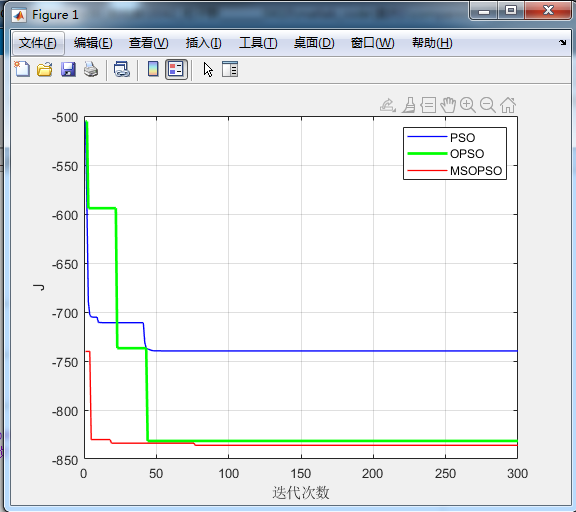Click the link plot icon in the toolbar
Image resolution: width=576 pixels, height=512 pixels.
[122, 69]
